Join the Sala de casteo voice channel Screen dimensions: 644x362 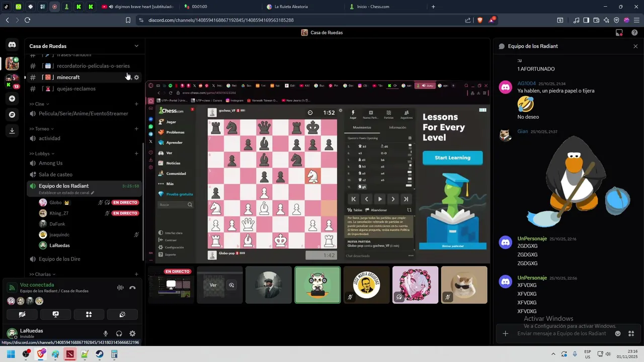(x=85, y=174)
